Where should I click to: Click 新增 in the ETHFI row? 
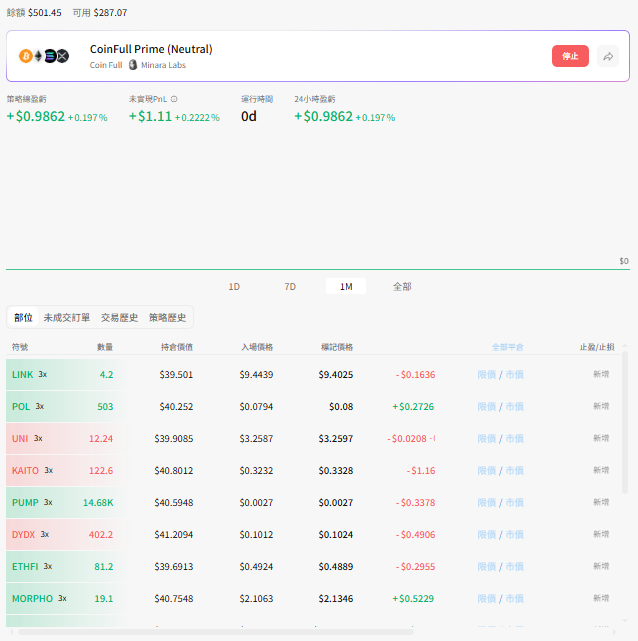click(x=601, y=566)
